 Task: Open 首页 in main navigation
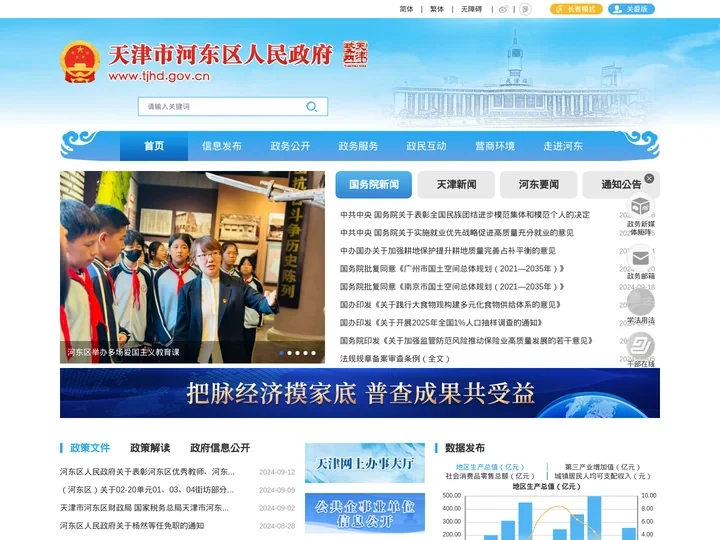coord(154,146)
